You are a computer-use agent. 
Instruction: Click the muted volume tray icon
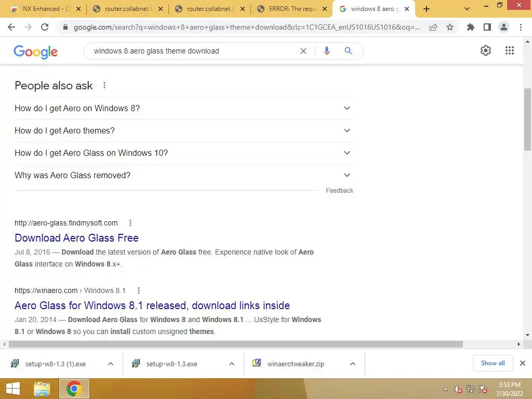click(x=458, y=389)
